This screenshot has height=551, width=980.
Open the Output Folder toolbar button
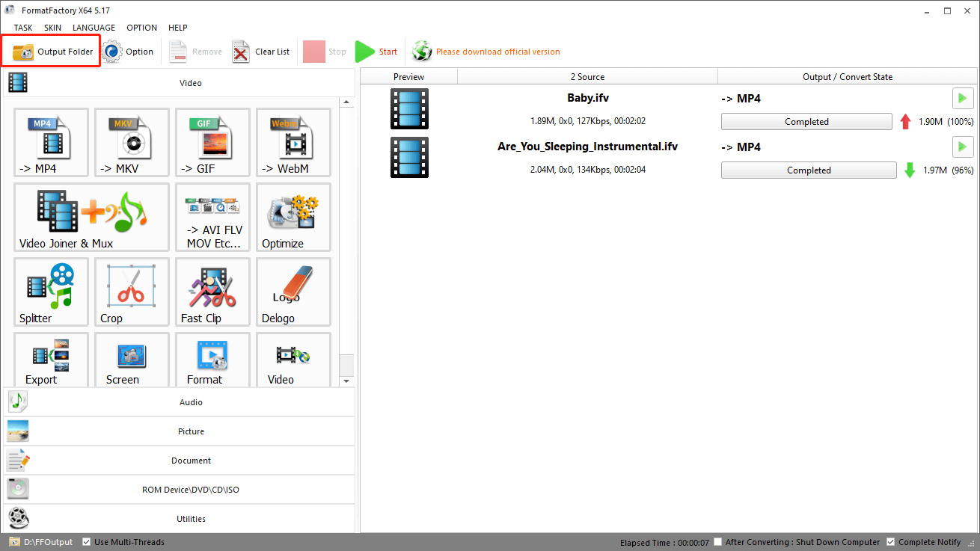pyautogui.click(x=52, y=52)
